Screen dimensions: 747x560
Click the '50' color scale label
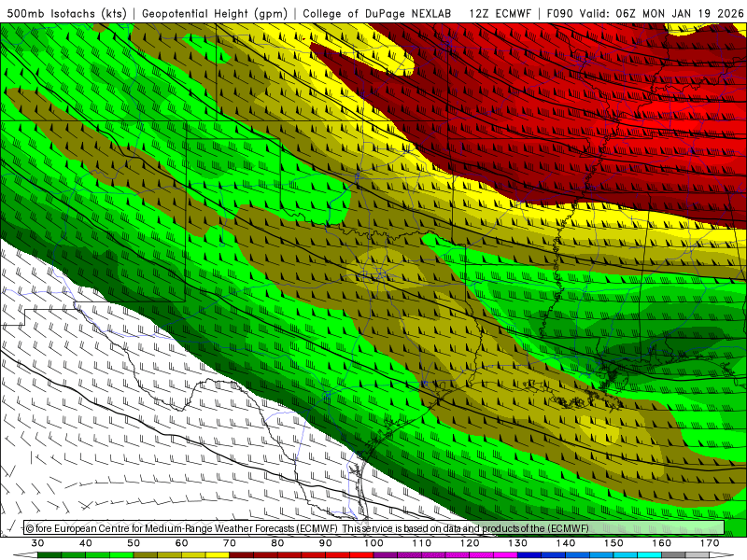pyautogui.click(x=134, y=543)
